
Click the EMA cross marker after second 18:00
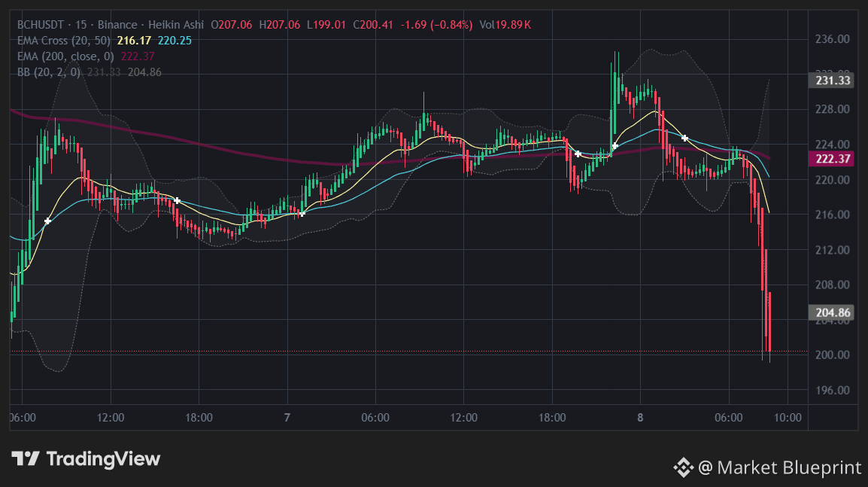pos(578,154)
